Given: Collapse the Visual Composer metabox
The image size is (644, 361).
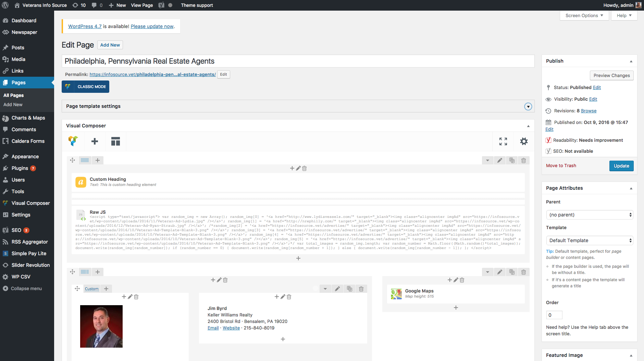Looking at the screenshot, I should click(x=528, y=126).
